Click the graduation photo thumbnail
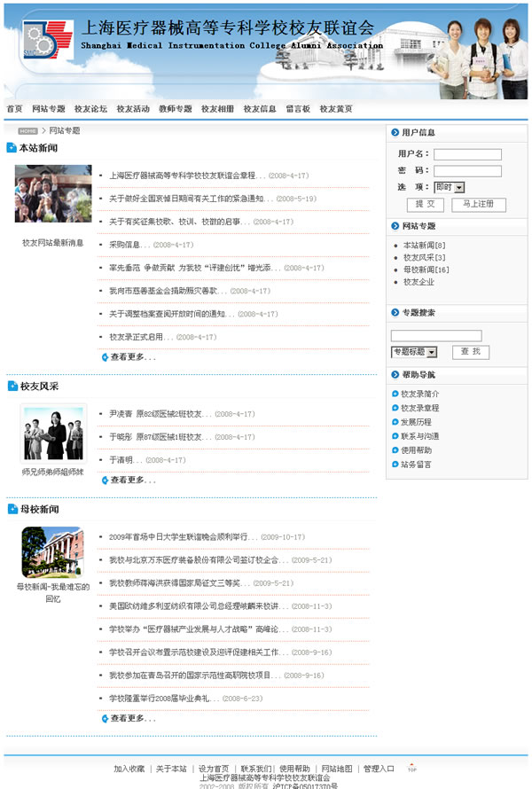532x789 pixels. click(53, 194)
